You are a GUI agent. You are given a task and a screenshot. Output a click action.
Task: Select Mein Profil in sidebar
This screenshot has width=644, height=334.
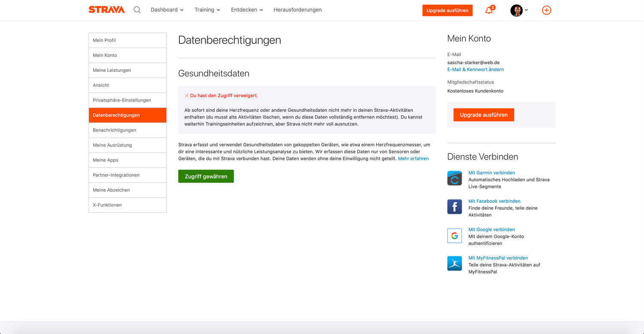[x=128, y=40]
